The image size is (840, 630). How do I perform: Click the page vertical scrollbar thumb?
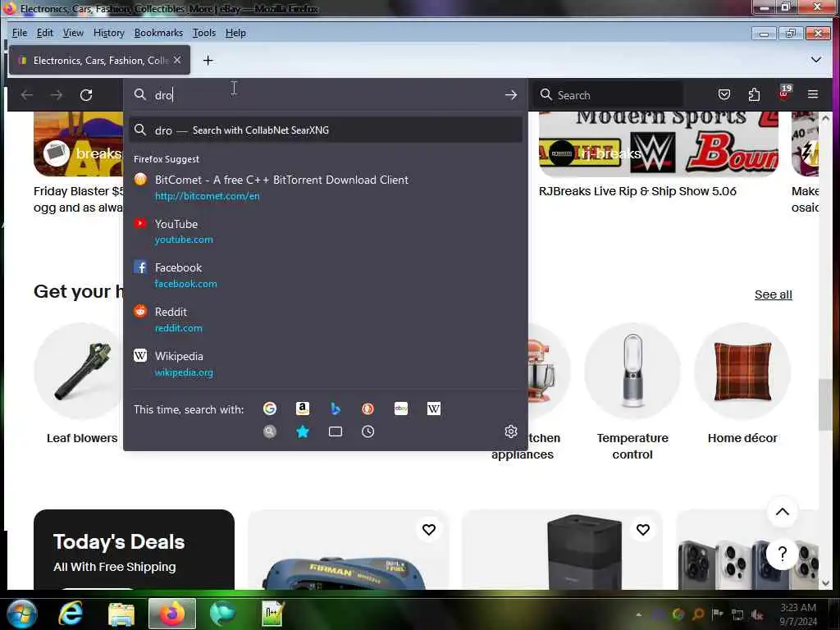(x=825, y=404)
